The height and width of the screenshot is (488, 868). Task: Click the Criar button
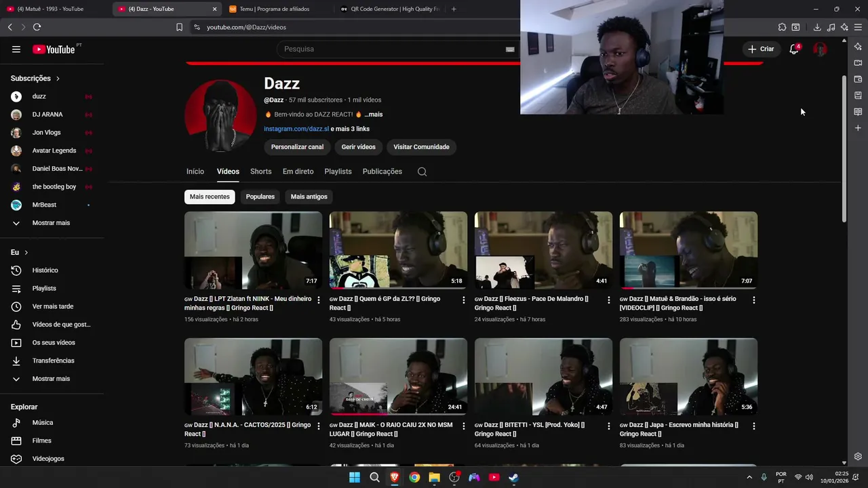click(x=761, y=49)
